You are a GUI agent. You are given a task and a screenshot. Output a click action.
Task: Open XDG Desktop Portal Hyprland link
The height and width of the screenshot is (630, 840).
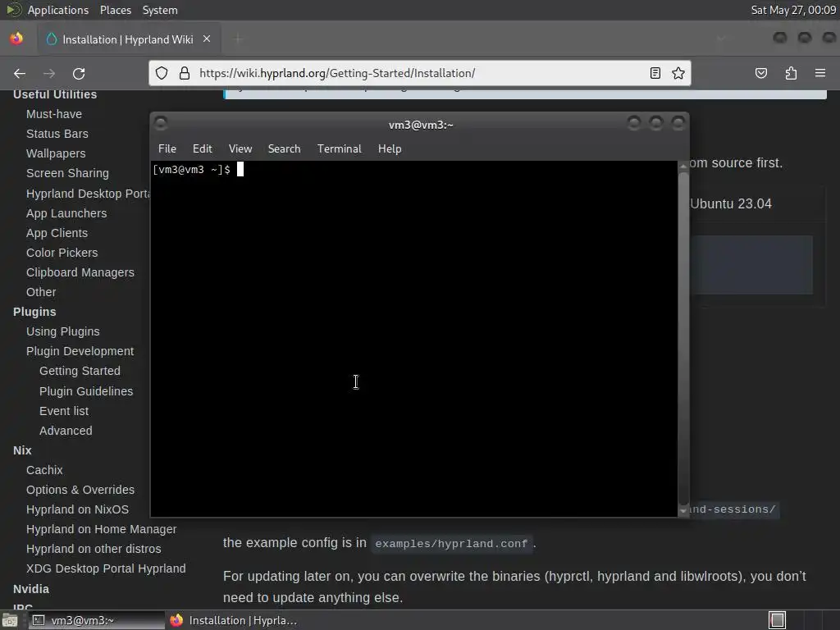click(x=106, y=568)
